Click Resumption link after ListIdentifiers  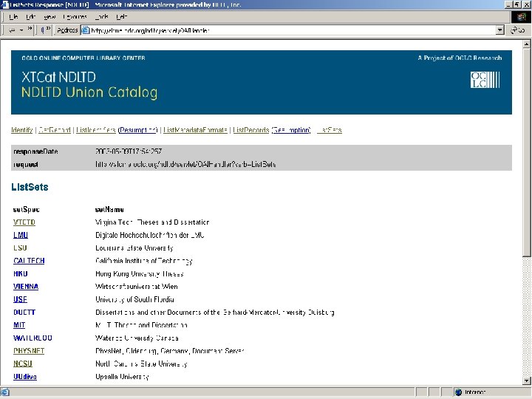click(138, 130)
